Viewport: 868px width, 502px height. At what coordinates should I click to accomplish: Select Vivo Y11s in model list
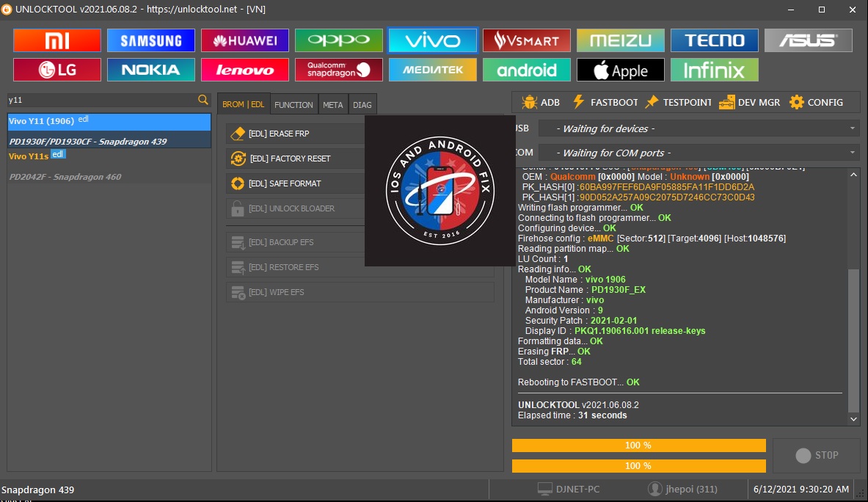(x=109, y=156)
